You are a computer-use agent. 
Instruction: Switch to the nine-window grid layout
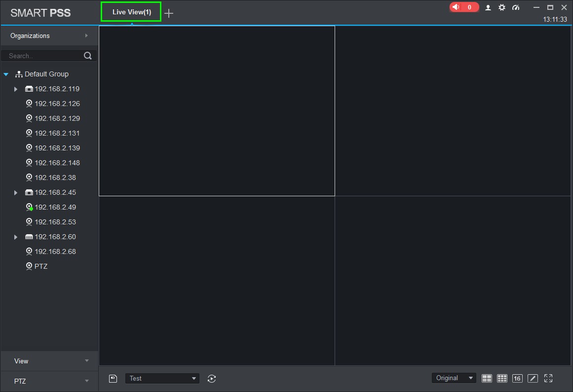[x=502, y=379]
